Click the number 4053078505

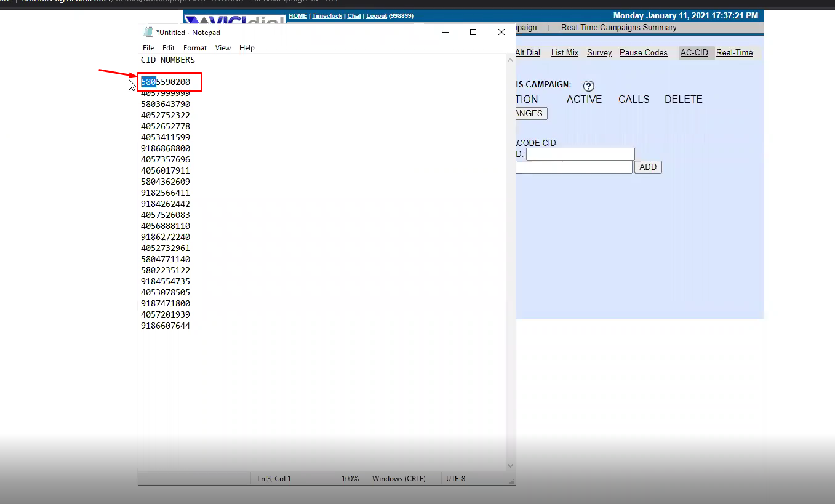pyautogui.click(x=166, y=292)
